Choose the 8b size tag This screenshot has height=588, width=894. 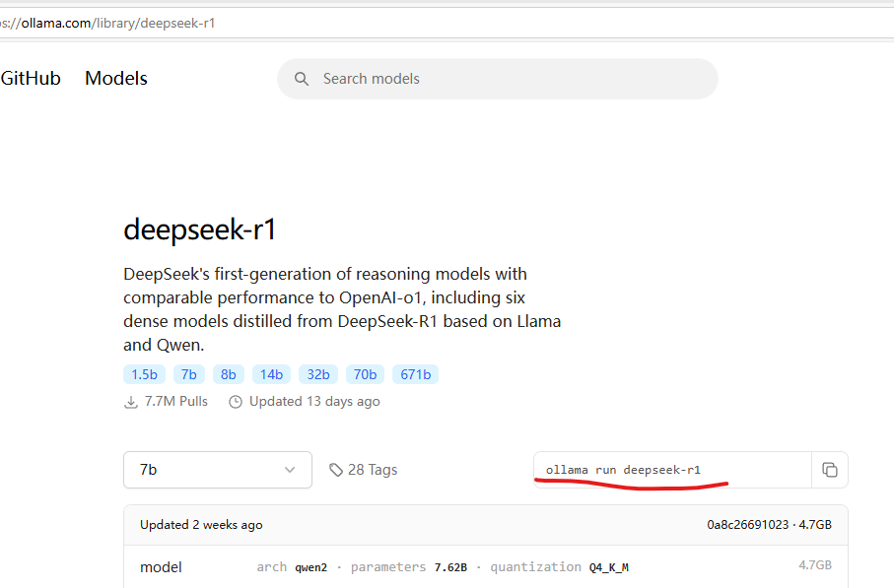(229, 374)
